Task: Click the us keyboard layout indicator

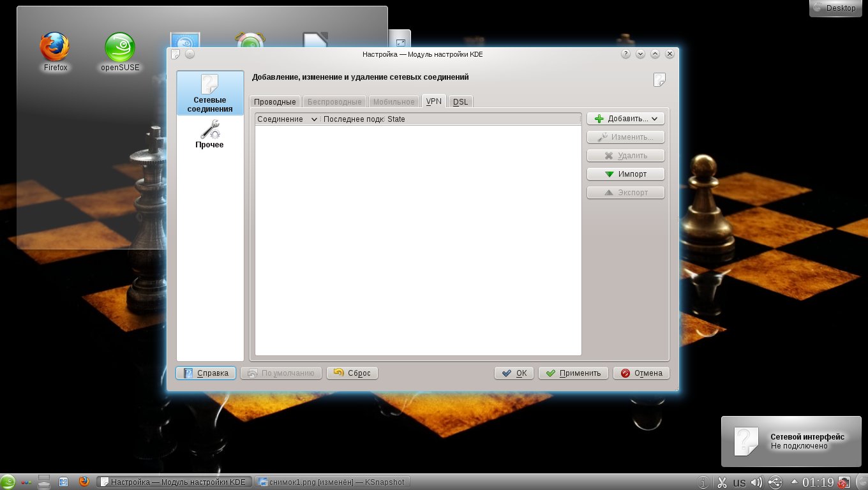Action: 740,482
